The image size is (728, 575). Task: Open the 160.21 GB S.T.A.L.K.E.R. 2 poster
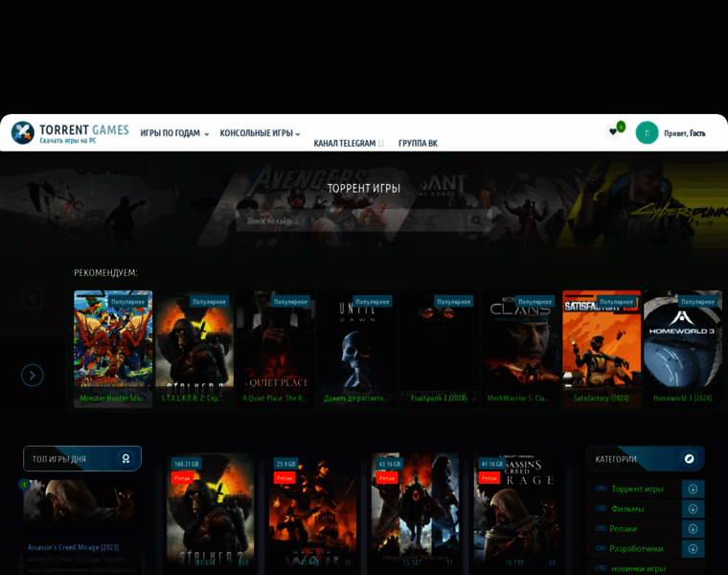(x=211, y=511)
